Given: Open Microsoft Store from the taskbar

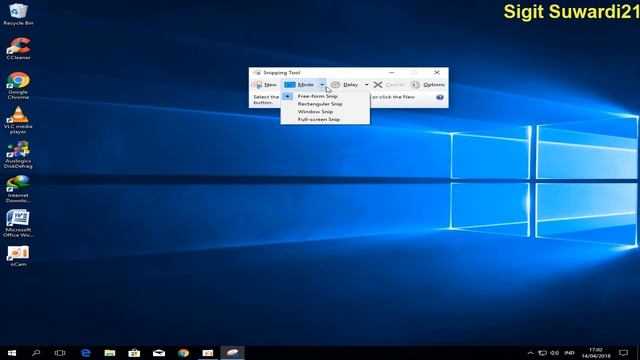Looking at the screenshot, I should pyautogui.click(x=134, y=353).
